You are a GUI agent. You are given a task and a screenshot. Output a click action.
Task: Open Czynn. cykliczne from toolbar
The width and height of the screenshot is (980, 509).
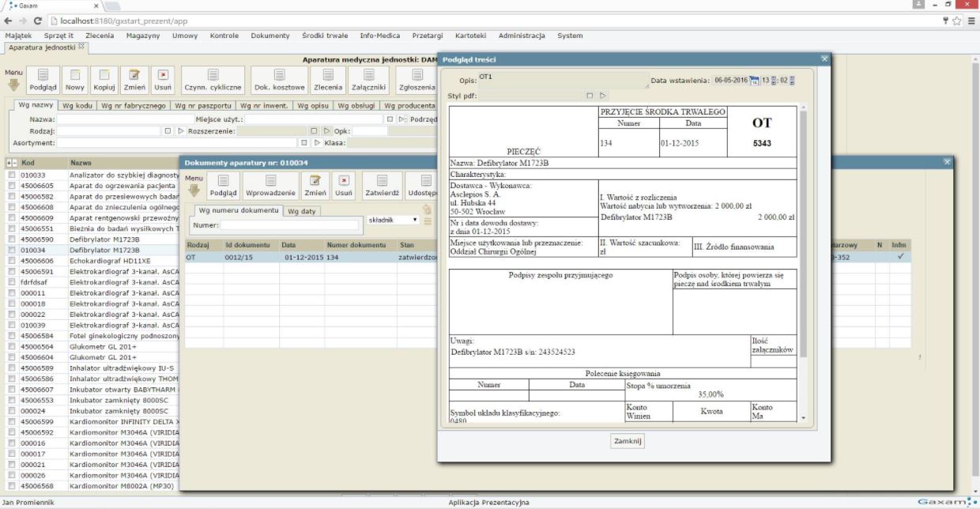coord(213,76)
